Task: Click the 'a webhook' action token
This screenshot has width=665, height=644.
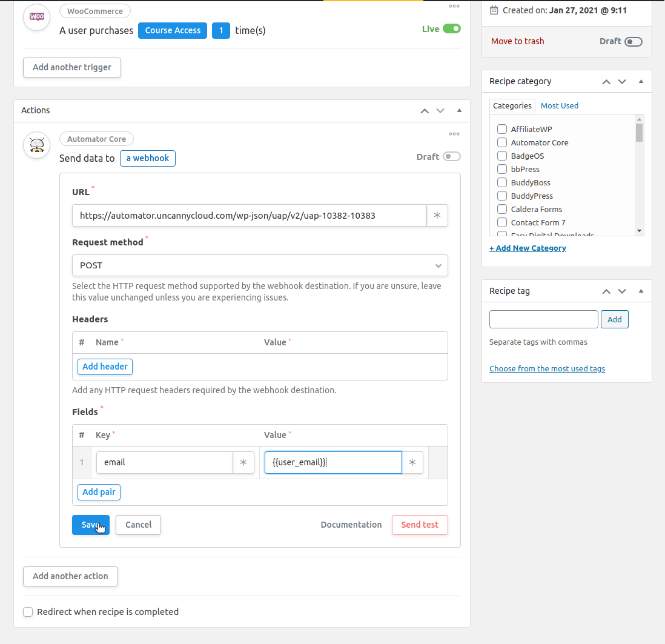Action: [x=148, y=158]
